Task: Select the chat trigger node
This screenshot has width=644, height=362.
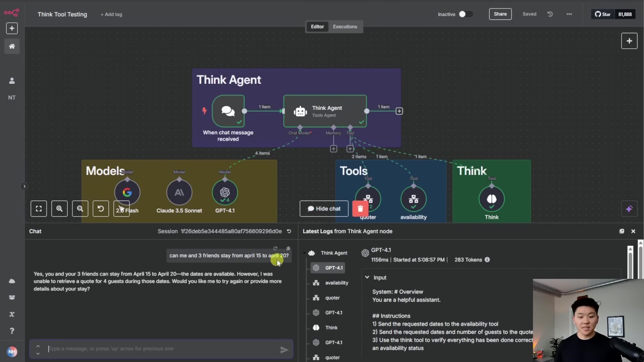Action: tap(228, 111)
